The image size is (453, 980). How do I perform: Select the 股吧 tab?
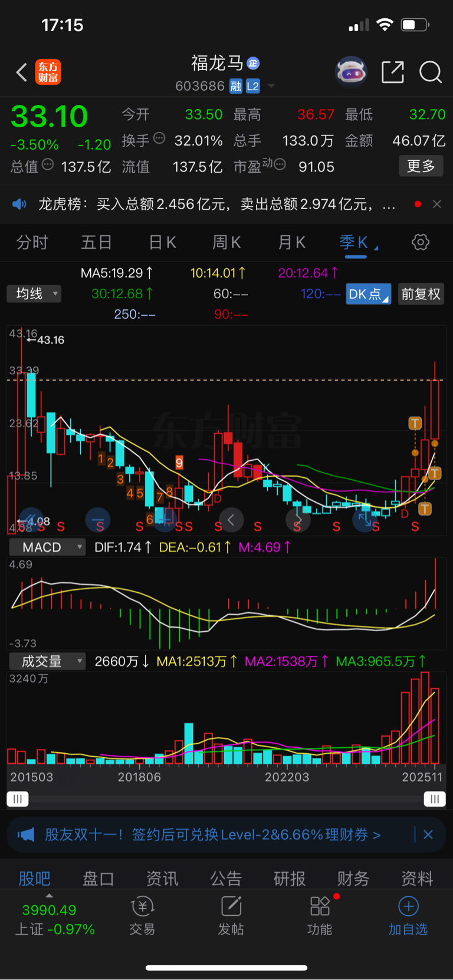(35, 879)
